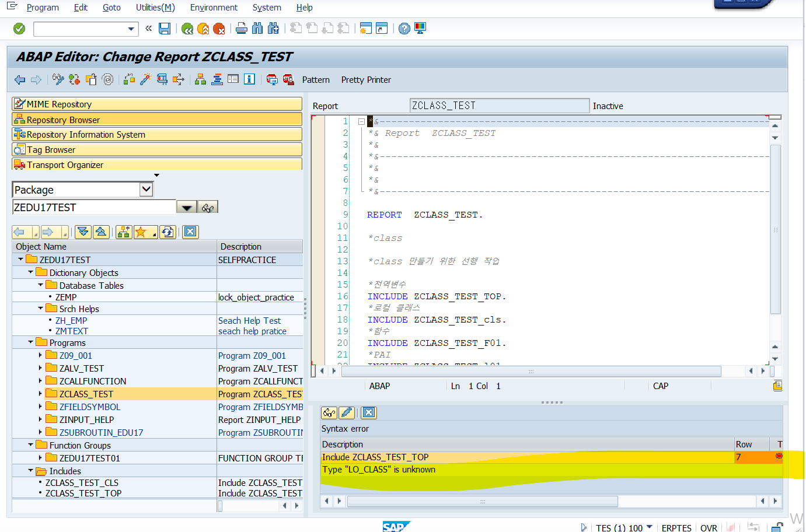
Task: Click the Display/Change pencil-glasses icon
Action: 58,79
